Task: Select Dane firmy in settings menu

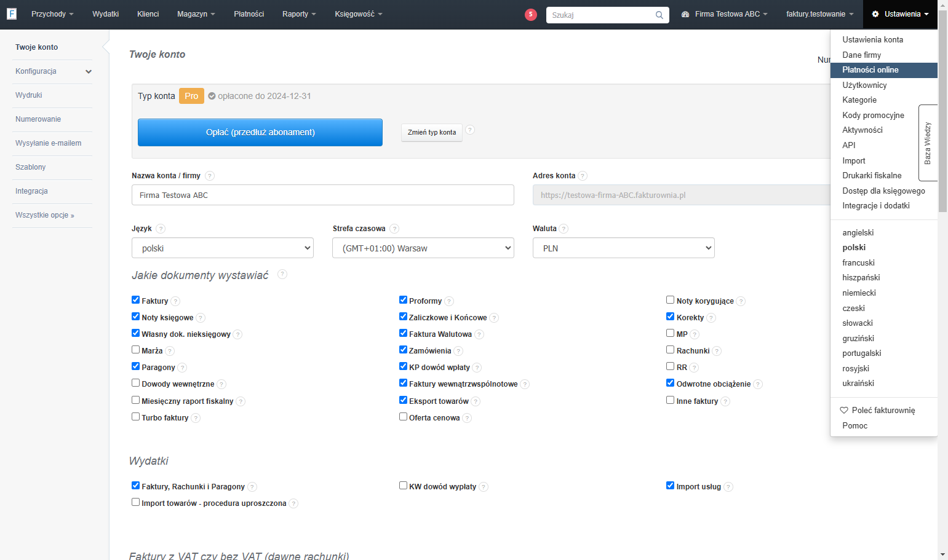Action: pyautogui.click(x=861, y=55)
